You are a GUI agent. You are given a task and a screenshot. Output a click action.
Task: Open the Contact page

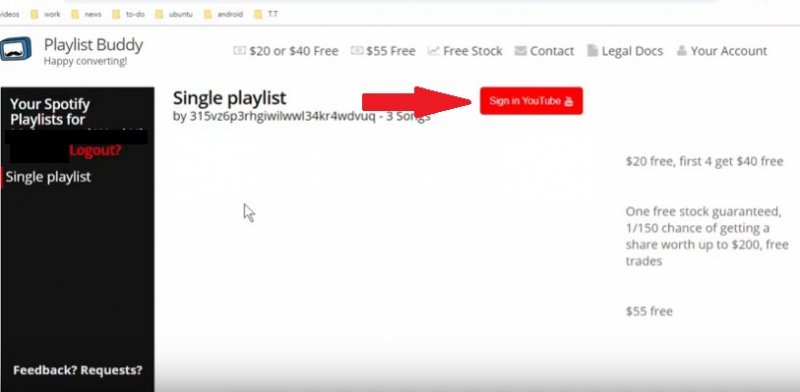pos(544,51)
